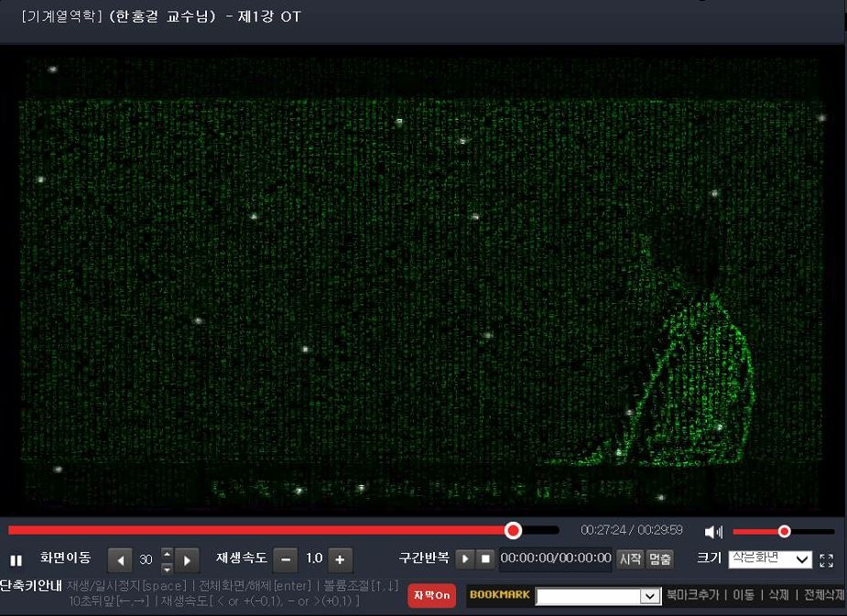
Task: Skip backward with 화면이동 left arrow
Action: point(120,560)
